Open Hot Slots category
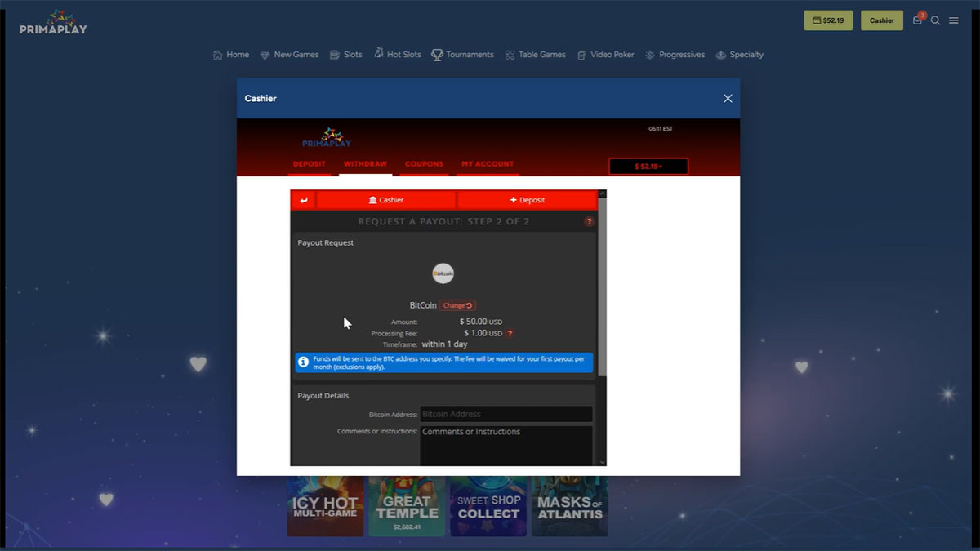This screenshot has width=980, height=551. tap(398, 55)
